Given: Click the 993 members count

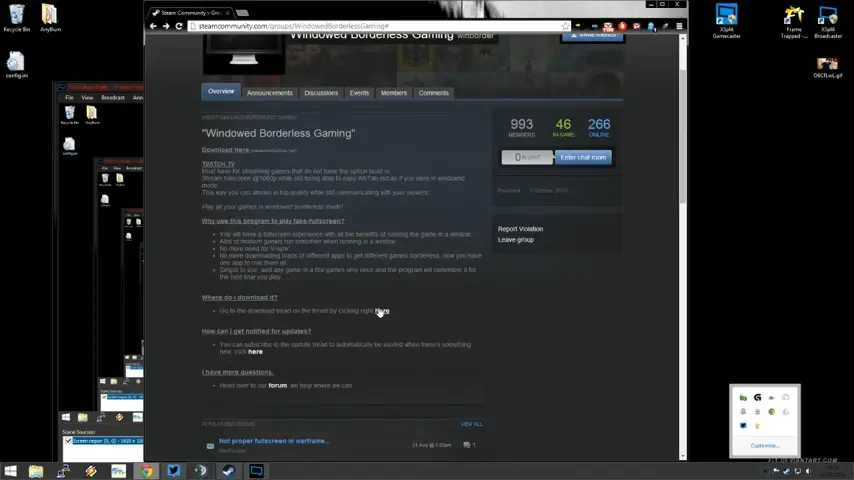Looking at the screenshot, I should (521, 125).
